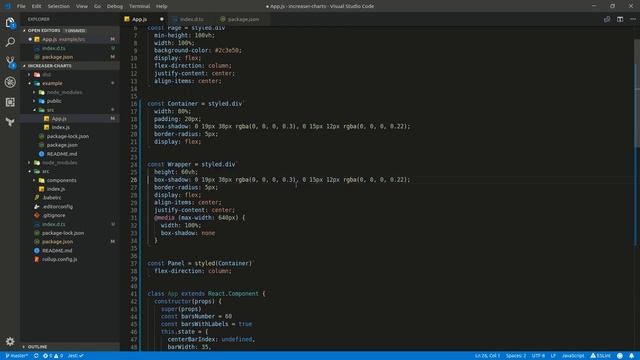Image resolution: width=640 pixels, height=360 pixels.
Task: Change file encoding UTF-8
Action: coord(538,356)
